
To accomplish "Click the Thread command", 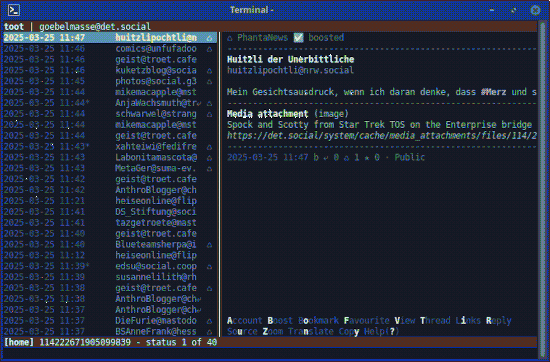I will (x=435, y=321).
